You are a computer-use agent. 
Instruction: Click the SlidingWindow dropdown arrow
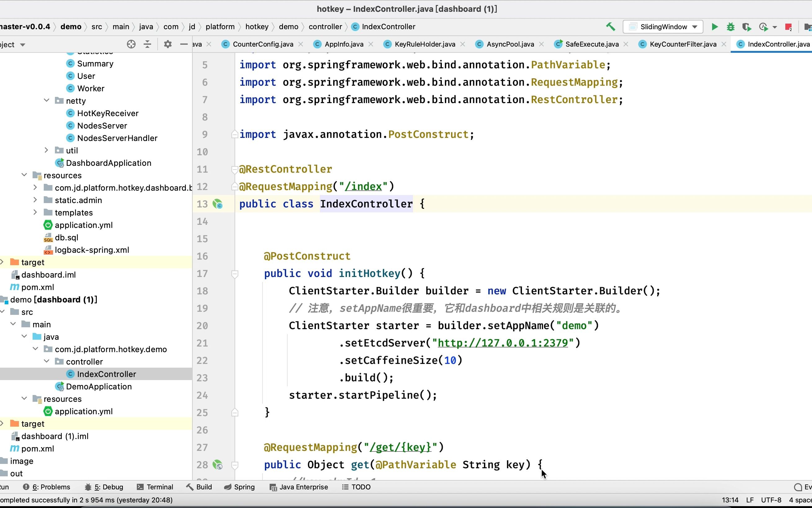click(694, 26)
